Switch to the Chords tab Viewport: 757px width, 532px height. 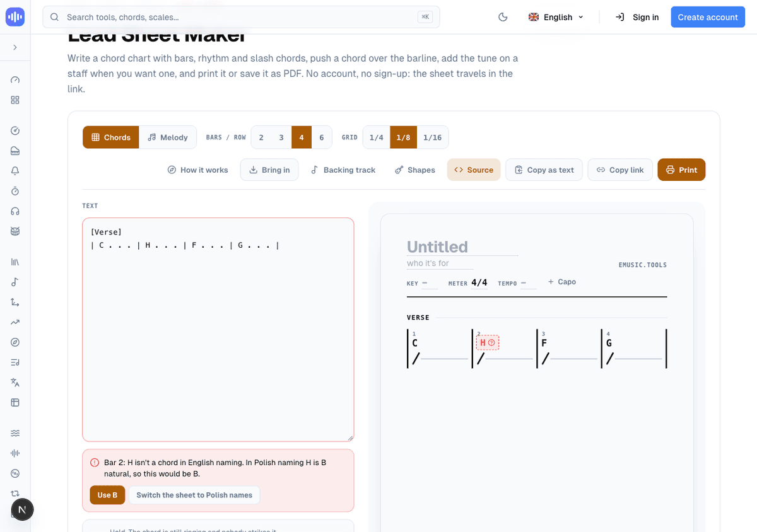[111, 137]
